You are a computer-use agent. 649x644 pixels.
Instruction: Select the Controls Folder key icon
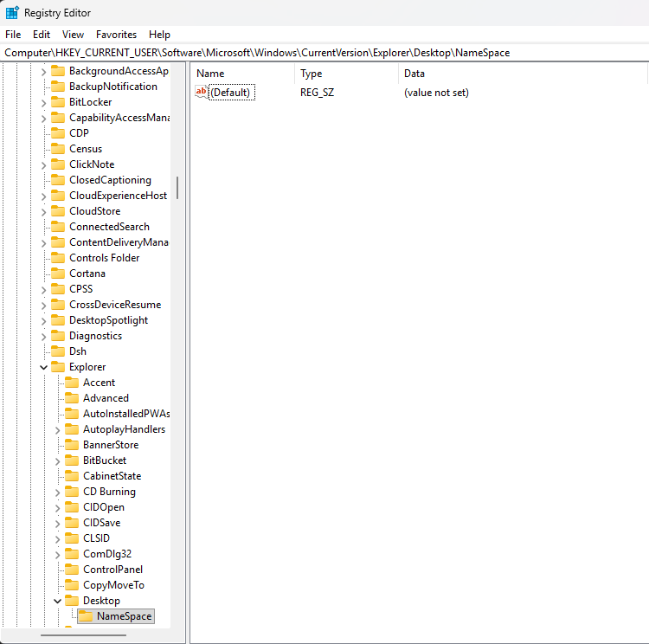click(x=58, y=258)
